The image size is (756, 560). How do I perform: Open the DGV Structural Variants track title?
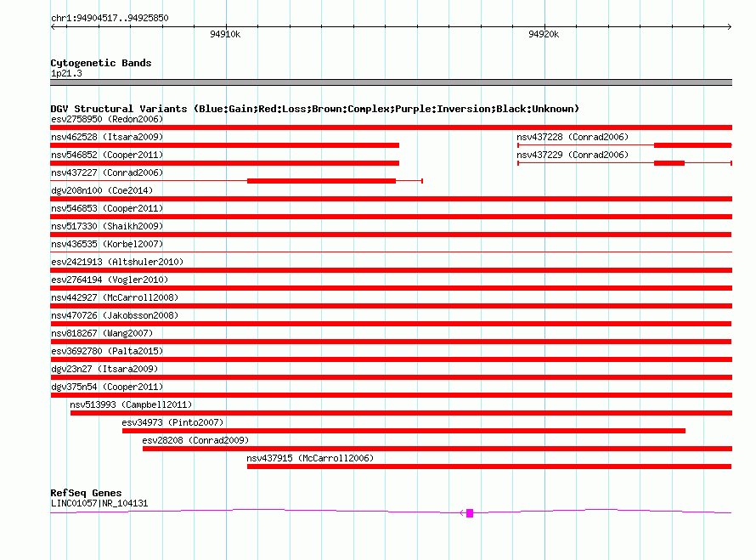[315, 109]
